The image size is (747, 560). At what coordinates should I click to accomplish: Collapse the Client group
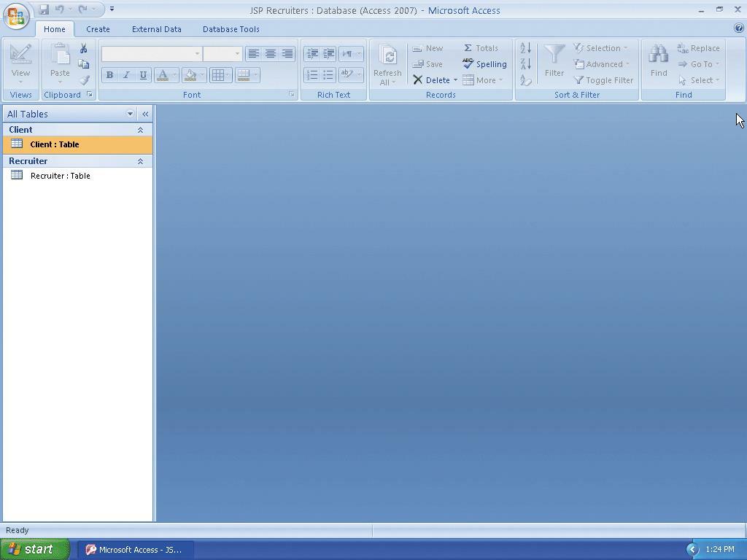point(140,130)
